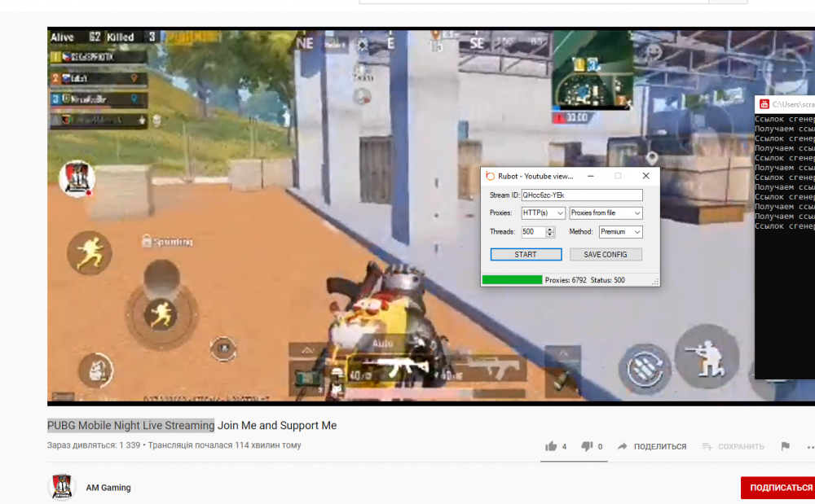Click the red ПОДПИСАТЬСЯ subscribe button

pos(779,488)
